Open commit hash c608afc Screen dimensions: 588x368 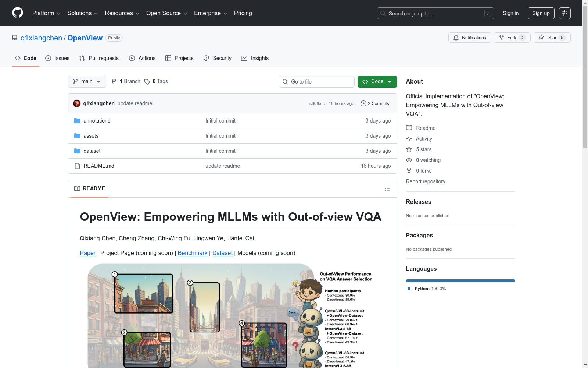point(317,103)
